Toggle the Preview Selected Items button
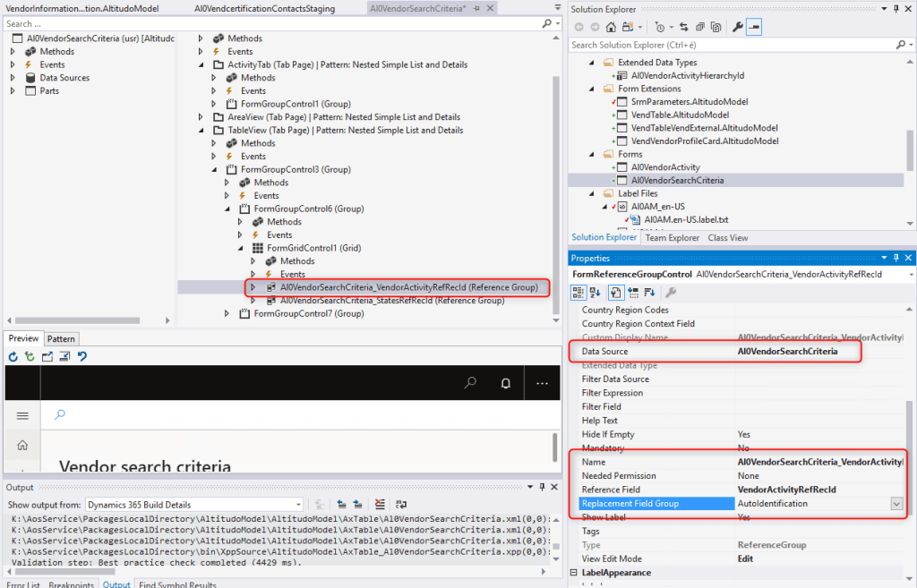The height and width of the screenshot is (588, 917). 754,28
